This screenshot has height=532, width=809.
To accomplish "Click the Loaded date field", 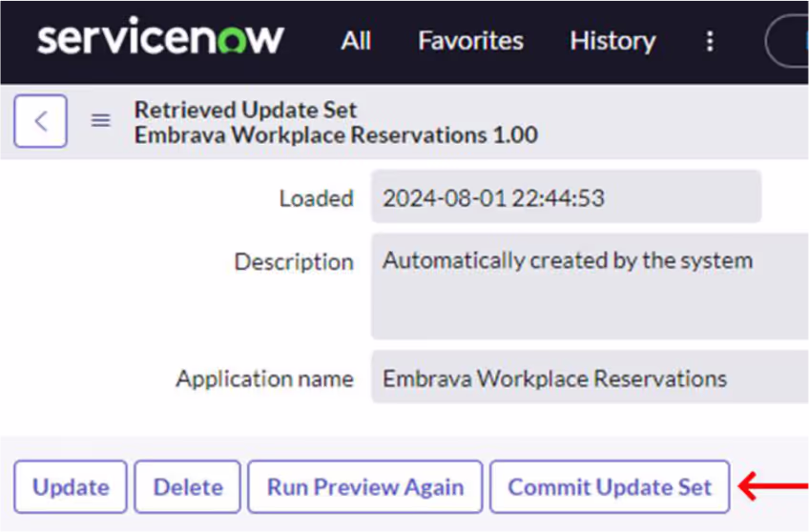I will click(x=566, y=197).
